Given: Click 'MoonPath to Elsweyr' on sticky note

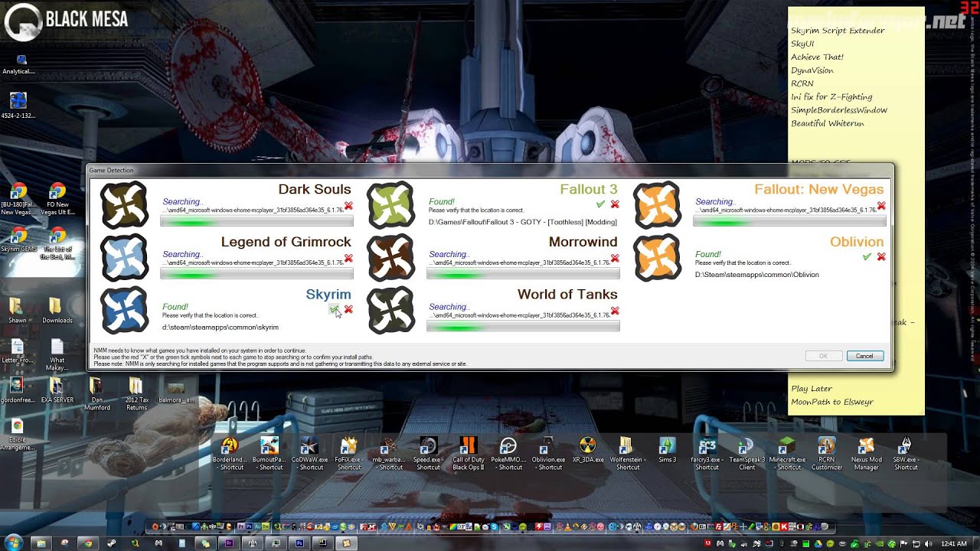Looking at the screenshot, I should pos(831,402).
